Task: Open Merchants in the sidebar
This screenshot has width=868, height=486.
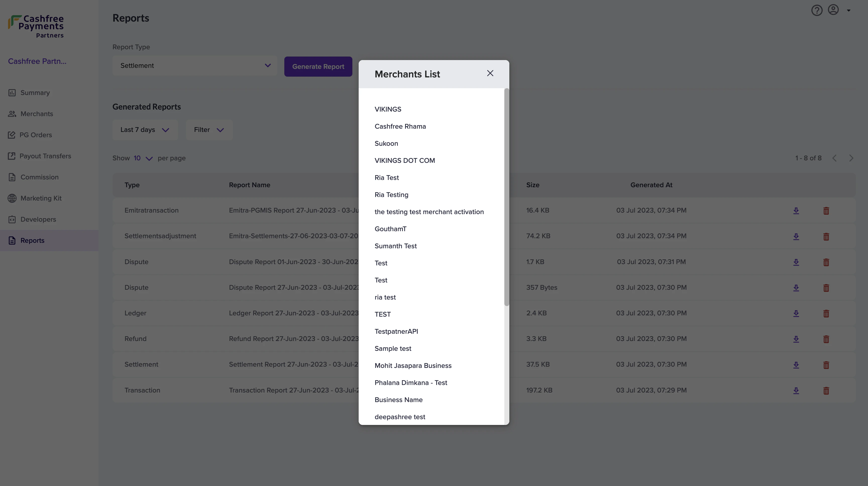Action: click(x=36, y=114)
